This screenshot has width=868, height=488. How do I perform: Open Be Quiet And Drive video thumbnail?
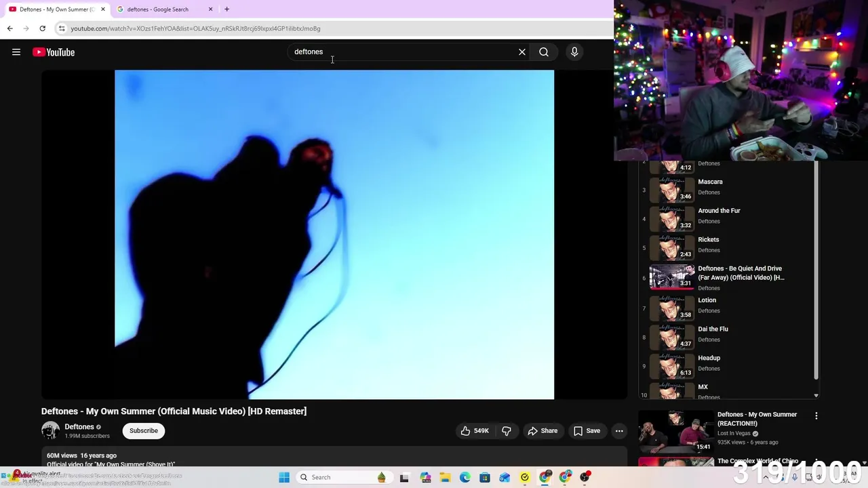click(x=671, y=277)
